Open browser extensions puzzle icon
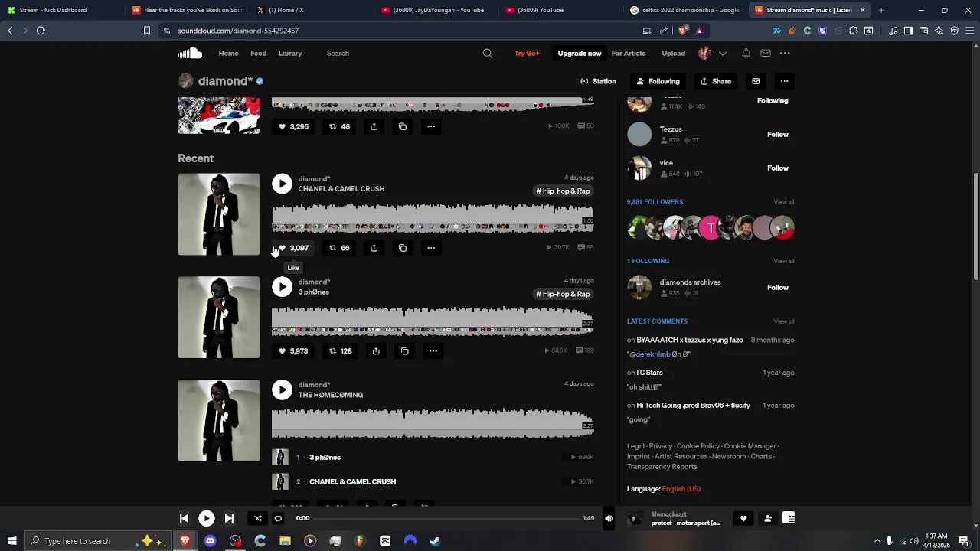 [854, 31]
